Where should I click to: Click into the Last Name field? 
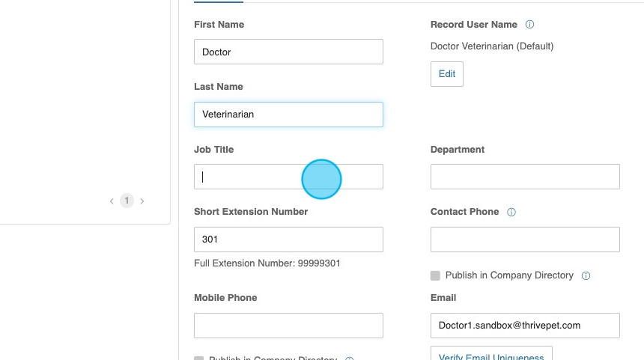point(288,115)
